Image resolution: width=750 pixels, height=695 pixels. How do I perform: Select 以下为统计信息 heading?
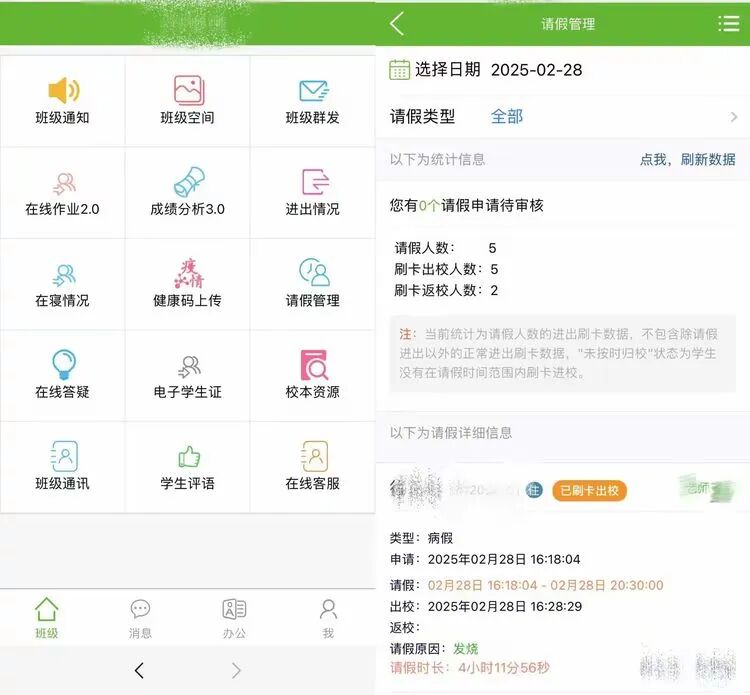coord(437,159)
